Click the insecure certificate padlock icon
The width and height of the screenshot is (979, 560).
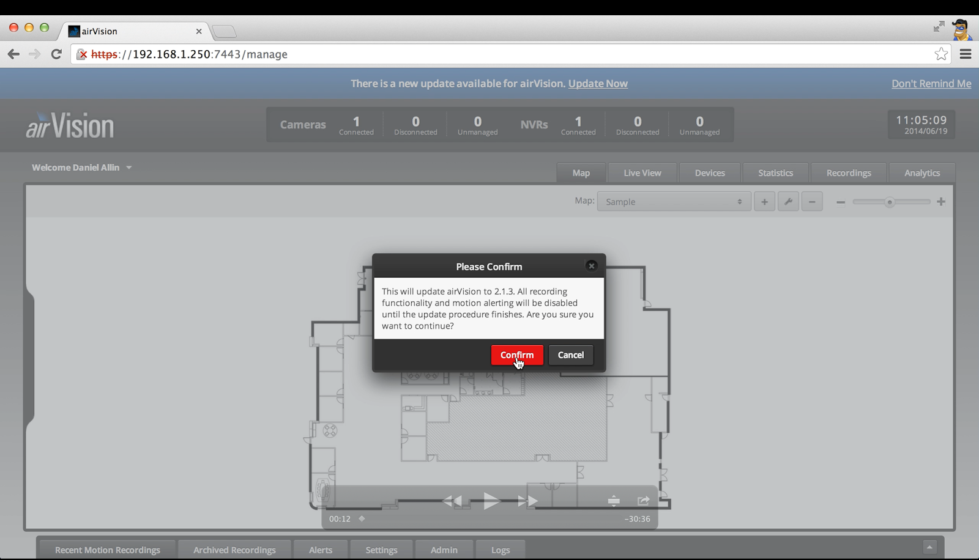(x=81, y=54)
